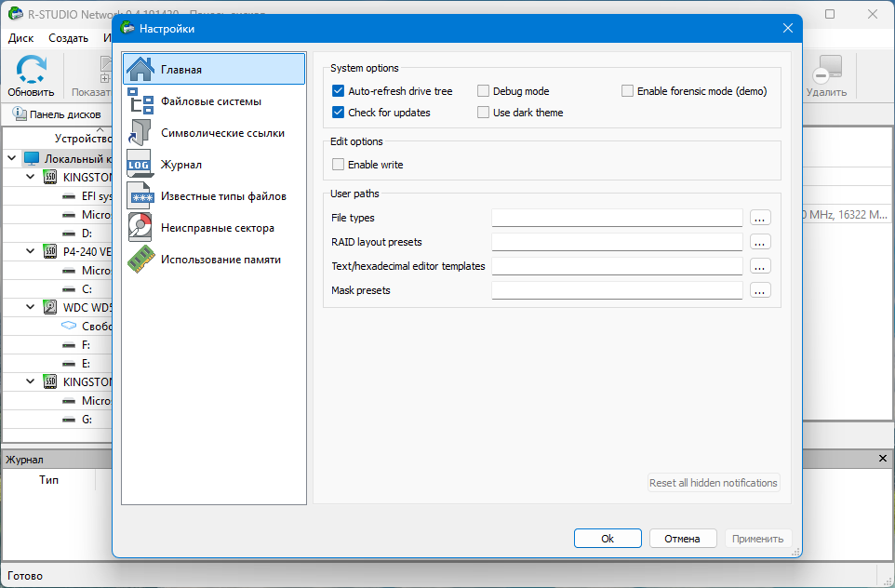Select the Известные типы файлов icon

click(140, 196)
